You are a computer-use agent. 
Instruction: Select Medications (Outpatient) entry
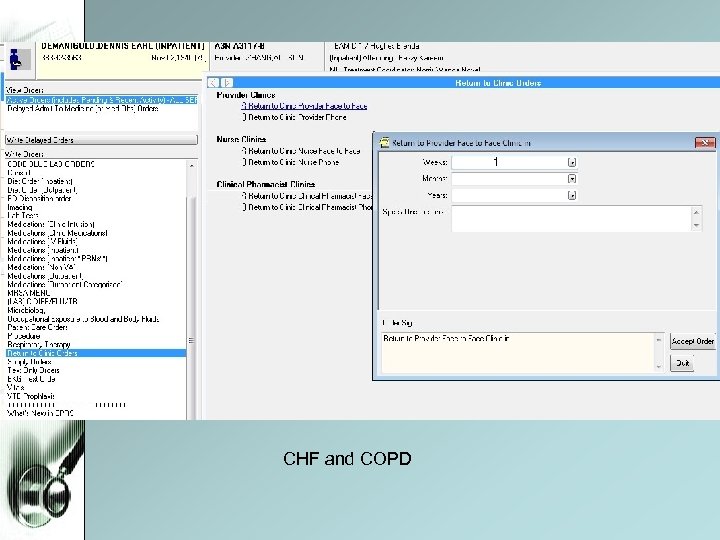[45, 276]
